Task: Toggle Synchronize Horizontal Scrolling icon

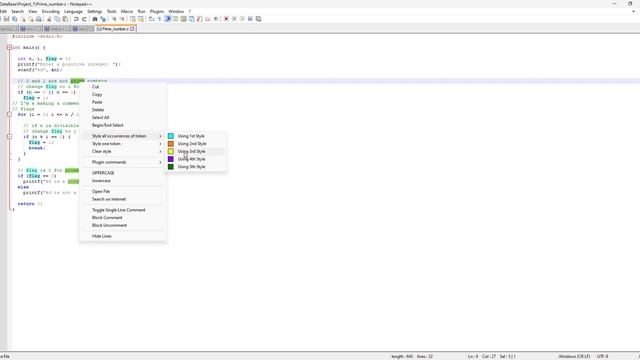Action: tap(141, 19)
